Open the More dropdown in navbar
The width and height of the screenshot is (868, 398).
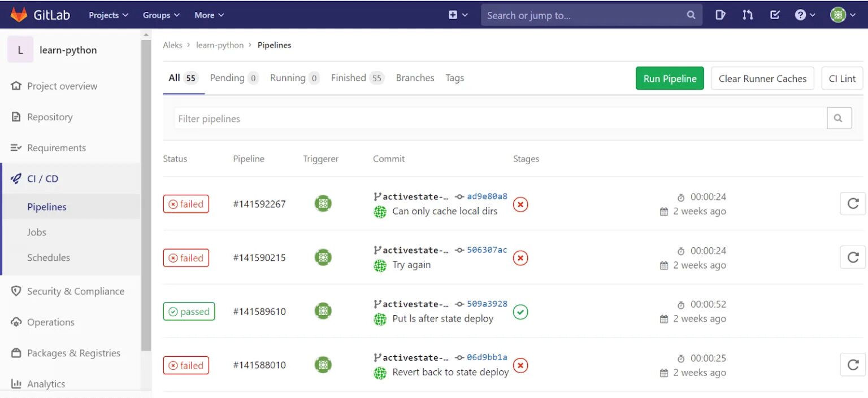click(209, 15)
